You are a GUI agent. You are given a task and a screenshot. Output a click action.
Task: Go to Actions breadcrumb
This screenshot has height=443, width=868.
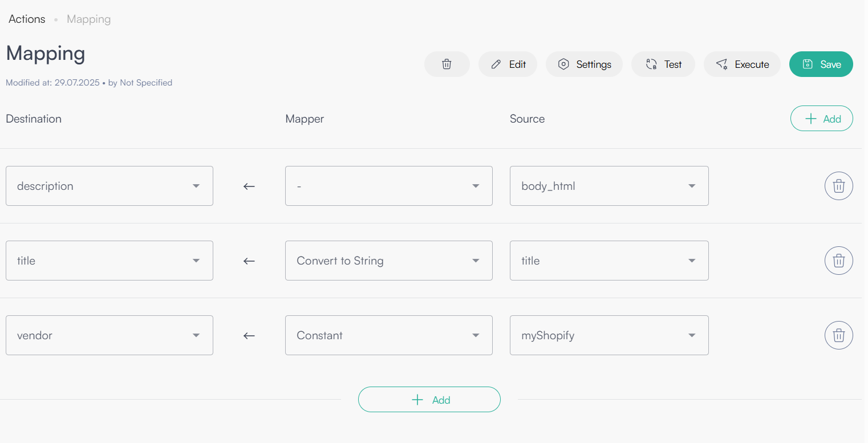point(27,19)
